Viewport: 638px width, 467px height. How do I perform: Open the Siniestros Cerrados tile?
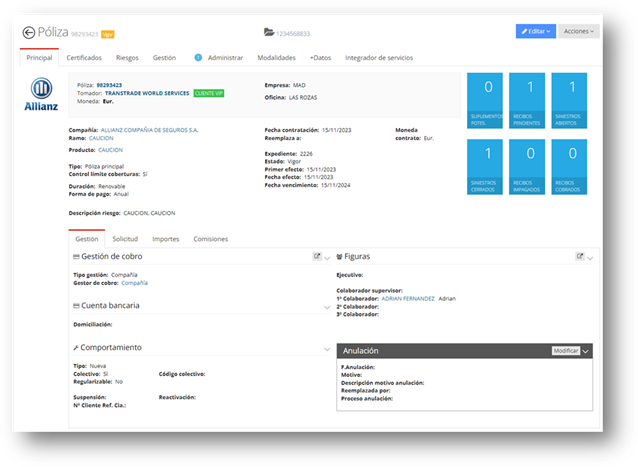[x=485, y=167]
